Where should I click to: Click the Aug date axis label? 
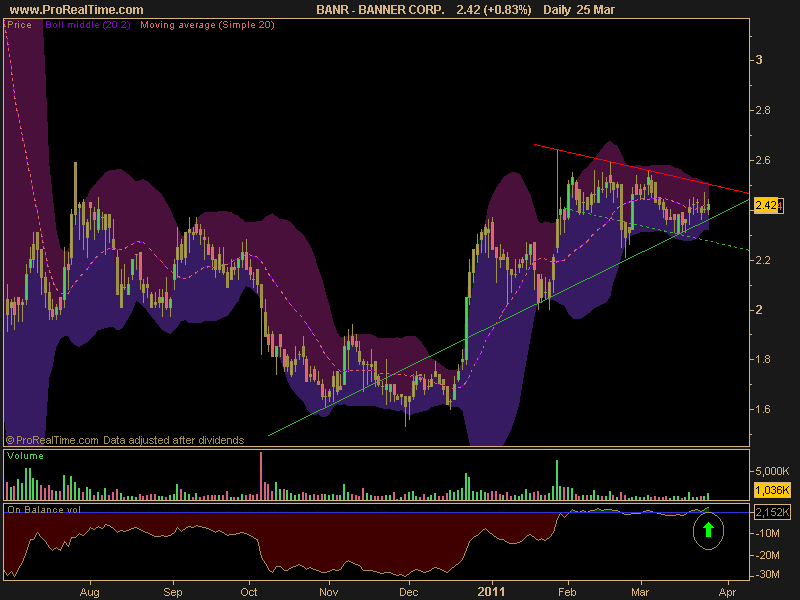(90, 592)
